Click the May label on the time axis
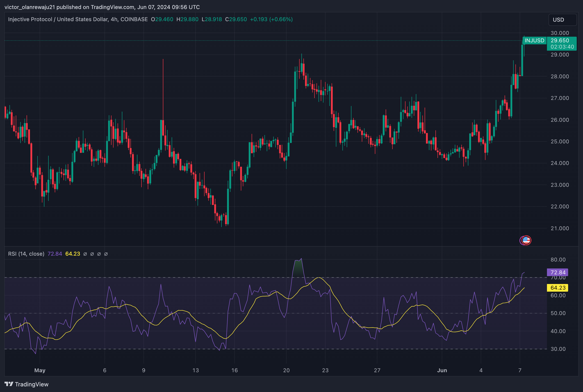 [40, 370]
